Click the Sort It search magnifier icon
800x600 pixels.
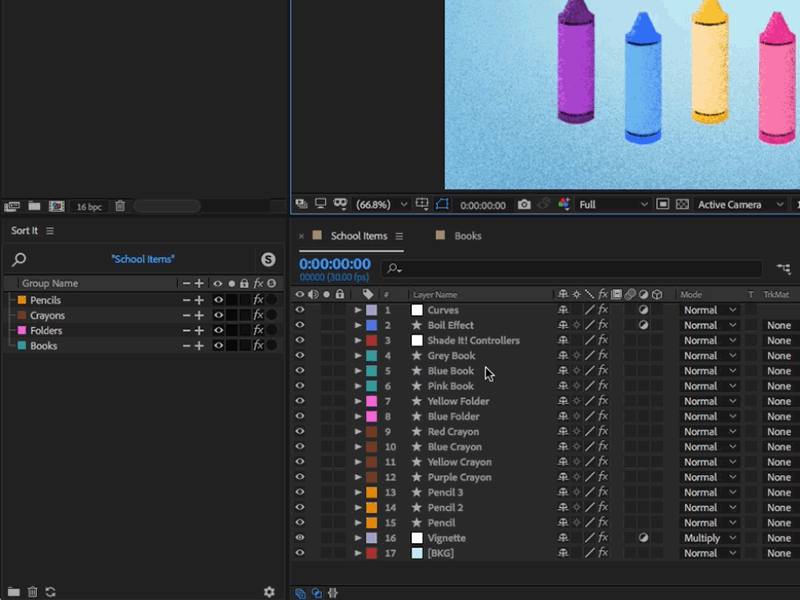tap(19, 260)
